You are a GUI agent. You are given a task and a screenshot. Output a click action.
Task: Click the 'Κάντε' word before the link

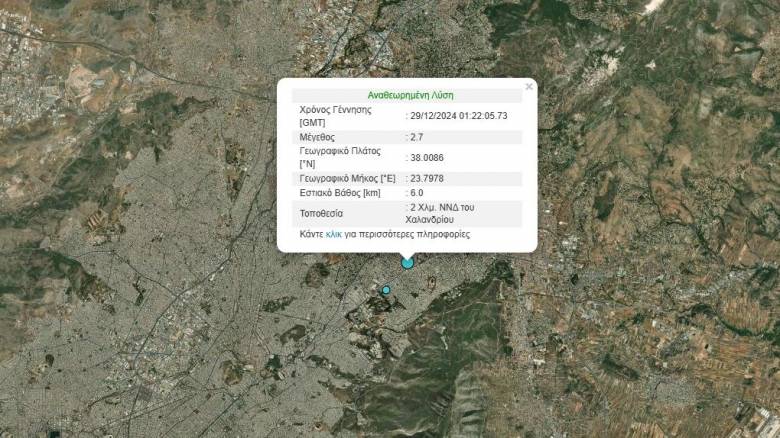click(312, 234)
